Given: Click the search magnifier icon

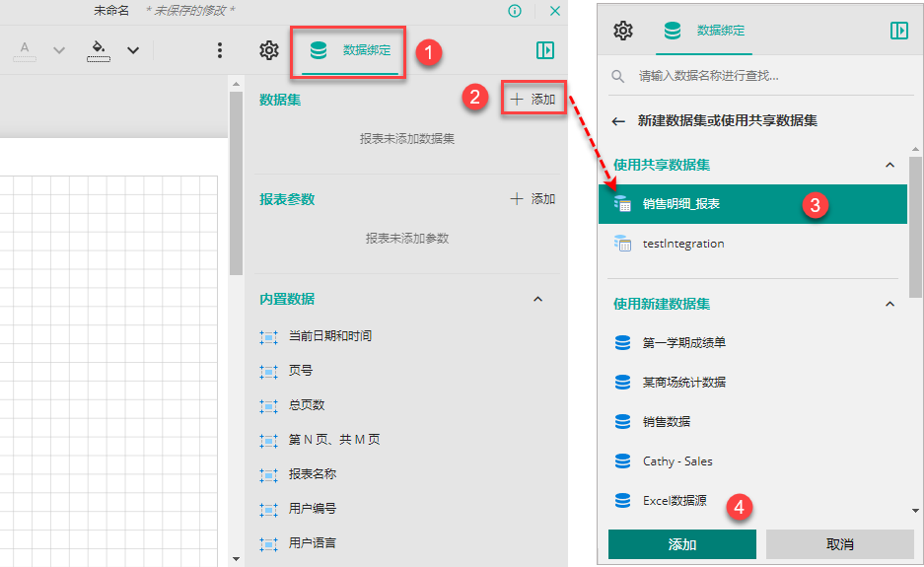Looking at the screenshot, I should 617,76.
